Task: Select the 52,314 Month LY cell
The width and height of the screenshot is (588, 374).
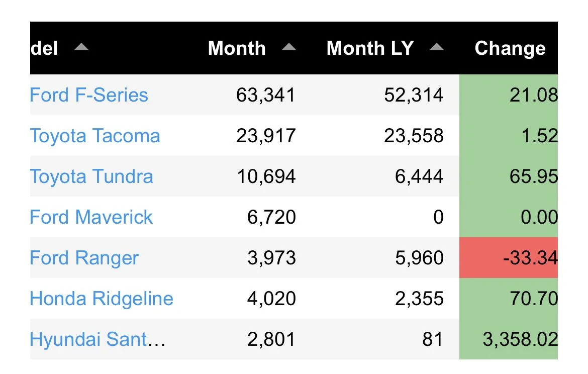Action: pos(414,95)
